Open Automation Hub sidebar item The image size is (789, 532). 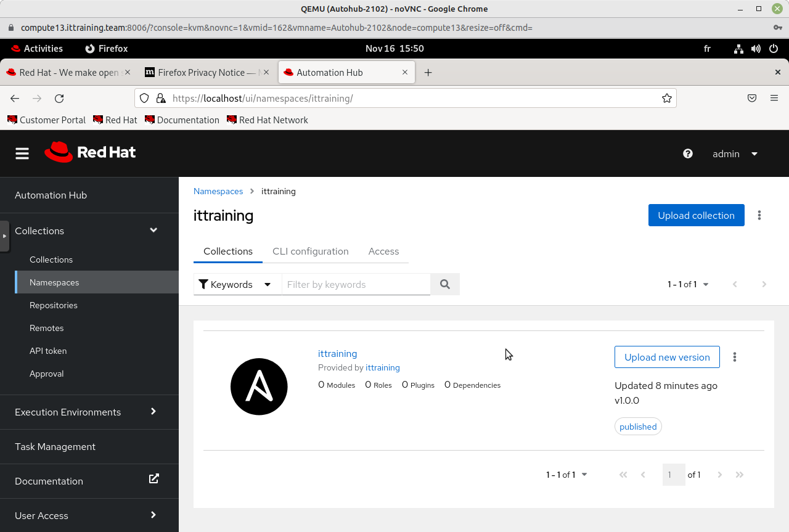point(89,195)
